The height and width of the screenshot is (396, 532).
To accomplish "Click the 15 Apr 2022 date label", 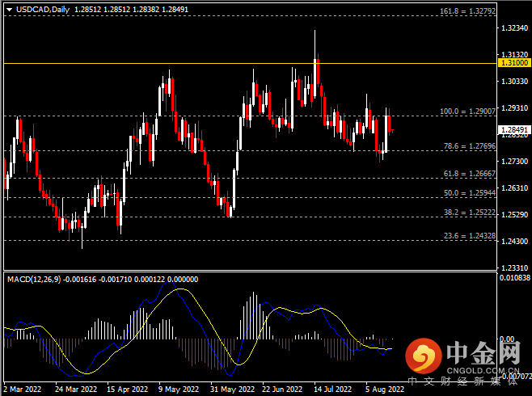I will 128,390.
